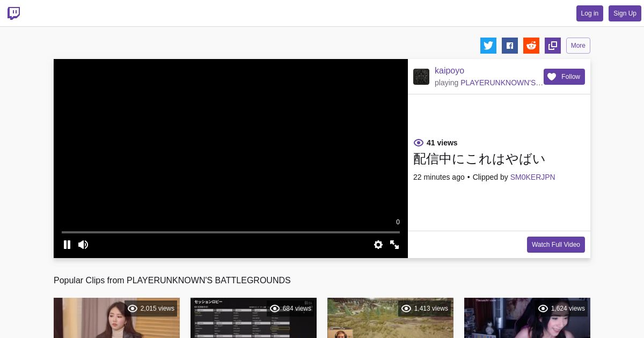
Task: Open popular clip with 1,624 views
Action: point(527,318)
